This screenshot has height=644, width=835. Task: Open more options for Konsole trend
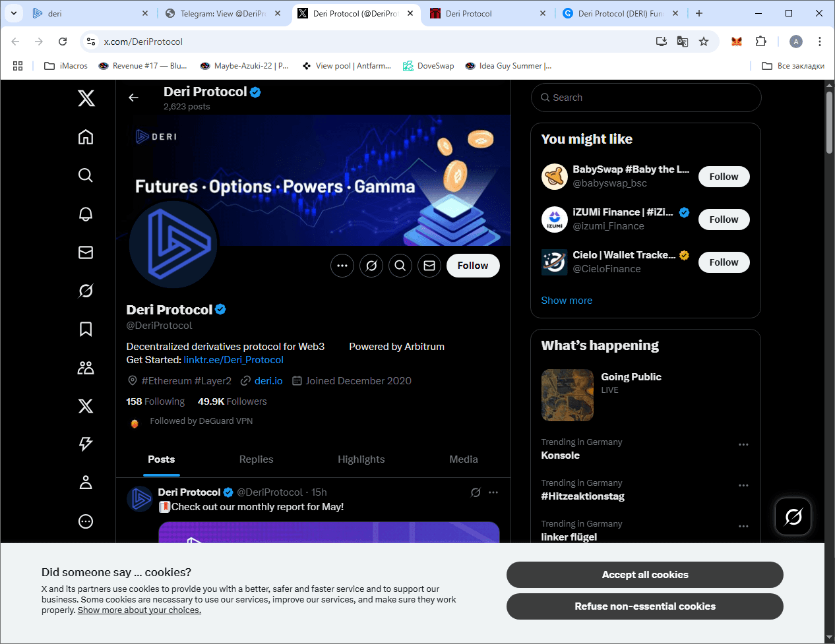coord(743,445)
